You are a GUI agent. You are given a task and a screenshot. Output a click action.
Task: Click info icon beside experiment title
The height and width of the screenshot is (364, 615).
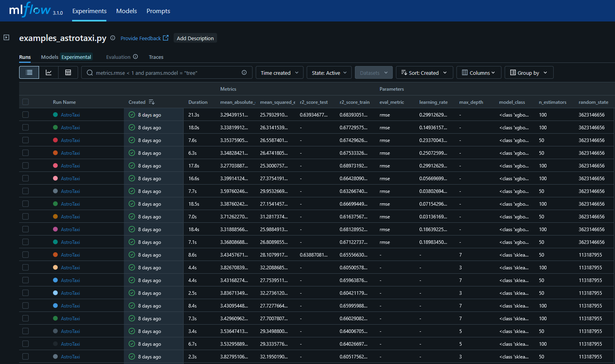coord(113,38)
